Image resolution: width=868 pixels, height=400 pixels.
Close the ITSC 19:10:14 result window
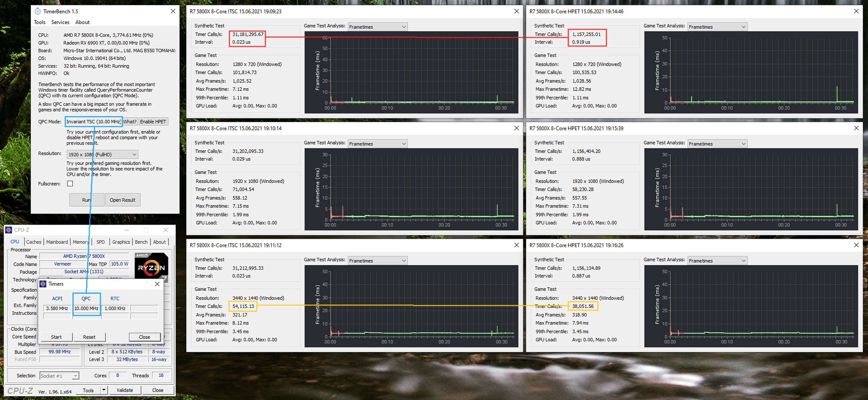[516, 128]
